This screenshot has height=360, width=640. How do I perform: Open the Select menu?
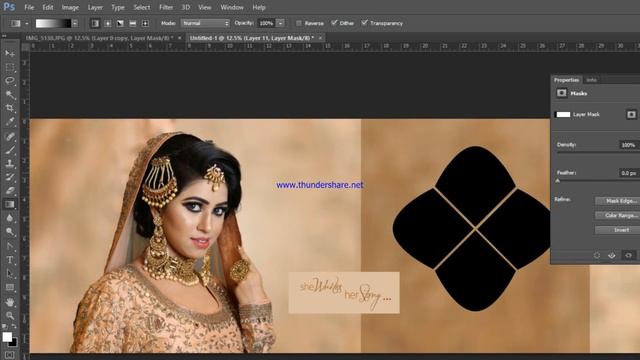tap(142, 7)
